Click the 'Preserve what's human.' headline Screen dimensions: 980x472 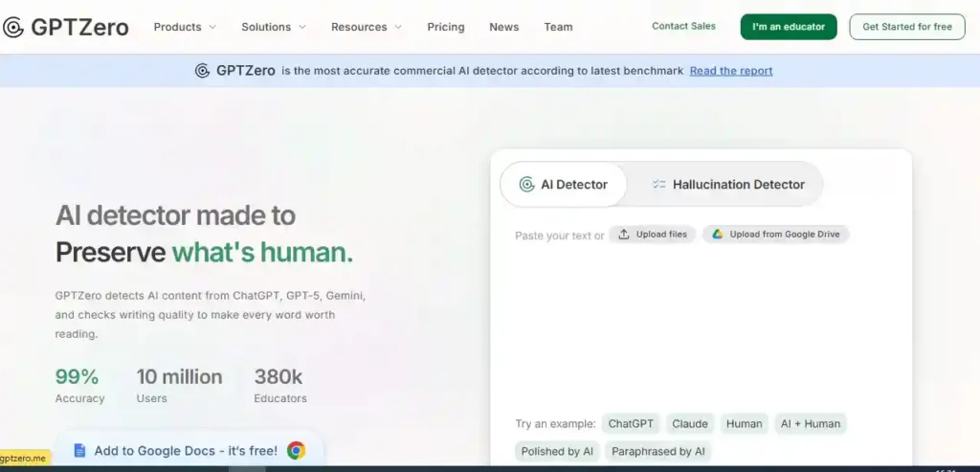[x=205, y=253]
